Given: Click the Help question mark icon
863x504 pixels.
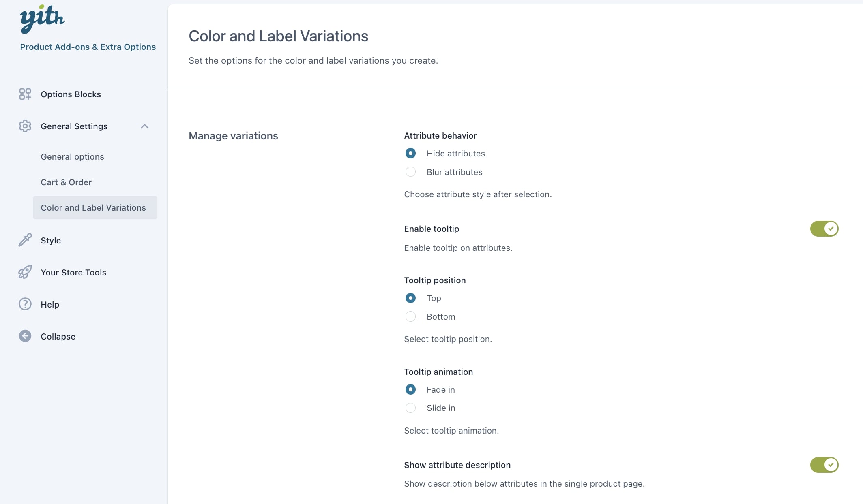Looking at the screenshot, I should click(x=25, y=304).
